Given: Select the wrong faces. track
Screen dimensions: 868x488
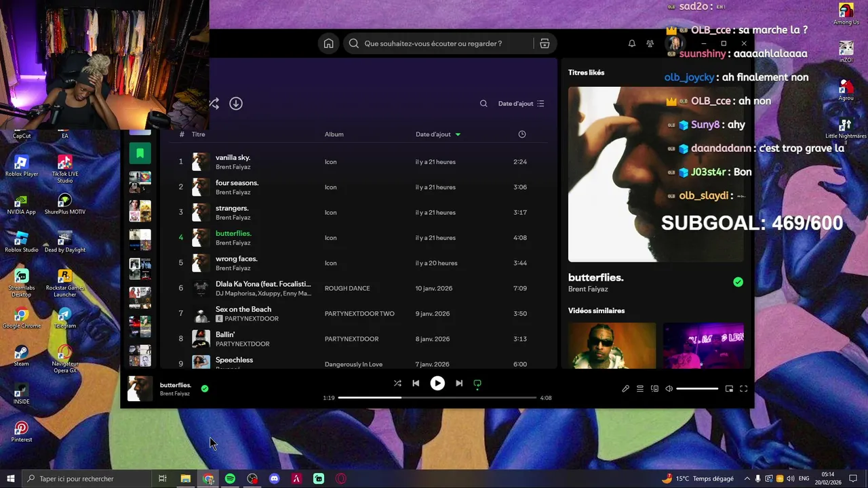Looking at the screenshot, I should [x=358, y=263].
